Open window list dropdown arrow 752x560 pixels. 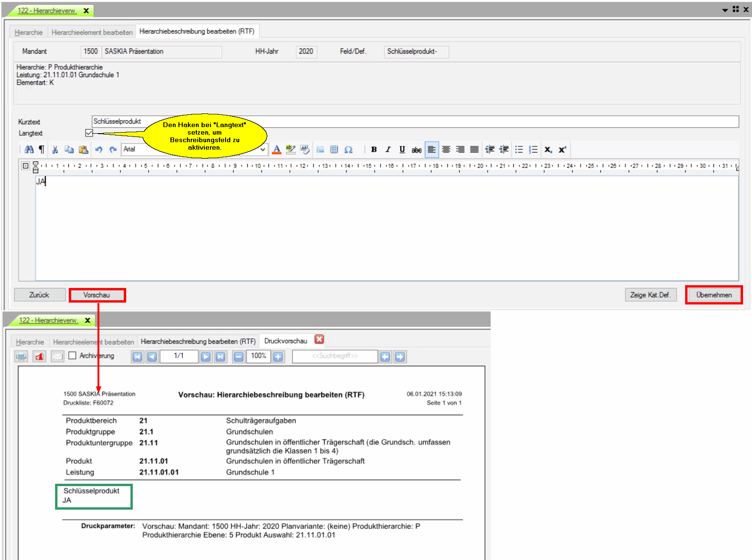coord(725,10)
